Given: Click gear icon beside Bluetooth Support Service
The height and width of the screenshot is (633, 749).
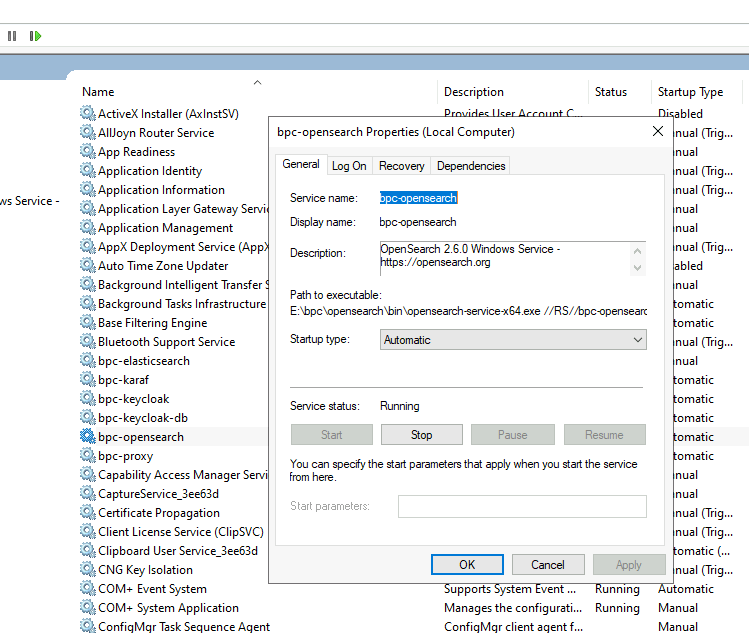Looking at the screenshot, I should click(87, 342).
